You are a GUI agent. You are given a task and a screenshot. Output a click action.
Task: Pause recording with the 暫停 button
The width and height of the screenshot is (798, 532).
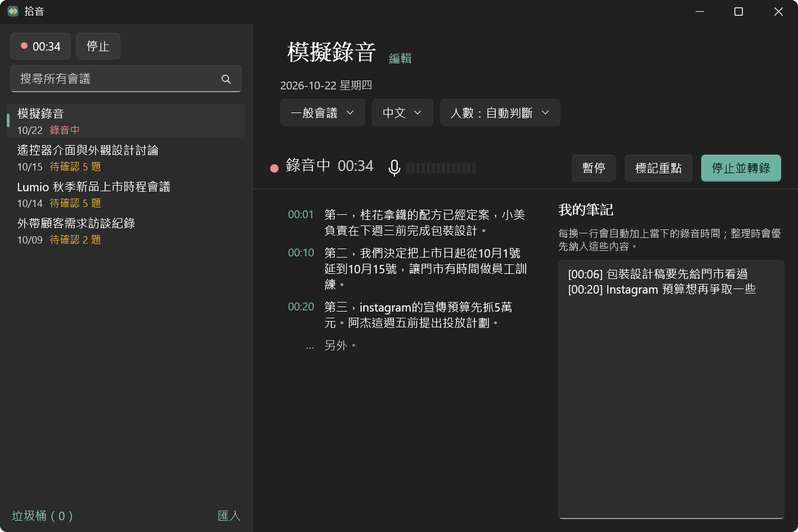[594, 168]
